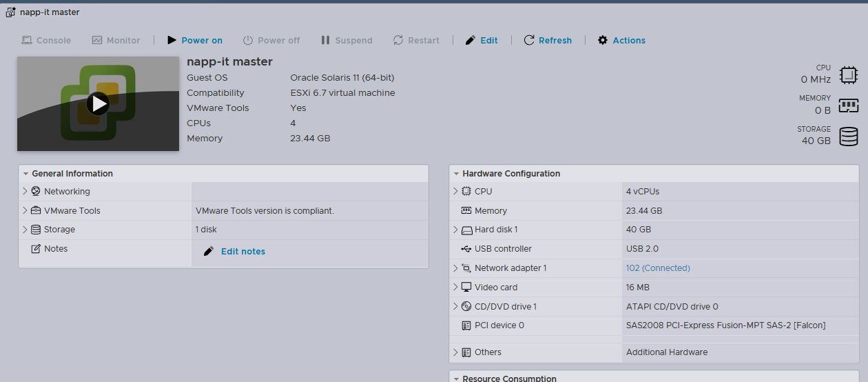Click the CPU chip icon showing 0 MHz
868x382 pixels.
coord(849,74)
